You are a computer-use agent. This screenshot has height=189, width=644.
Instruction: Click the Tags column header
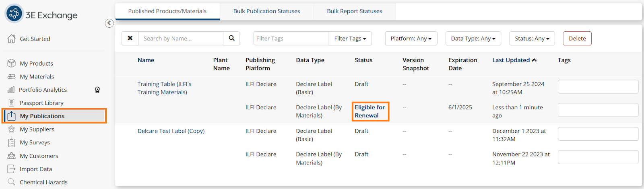pyautogui.click(x=564, y=60)
